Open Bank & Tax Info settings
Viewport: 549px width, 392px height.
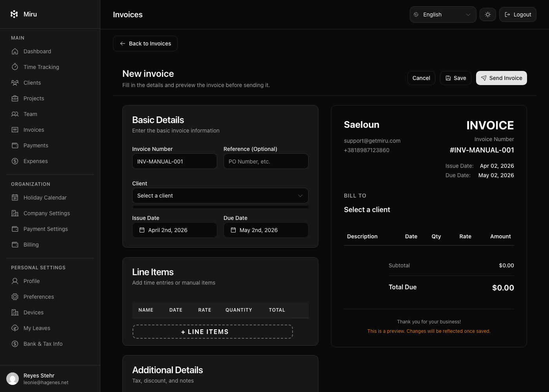click(x=43, y=344)
